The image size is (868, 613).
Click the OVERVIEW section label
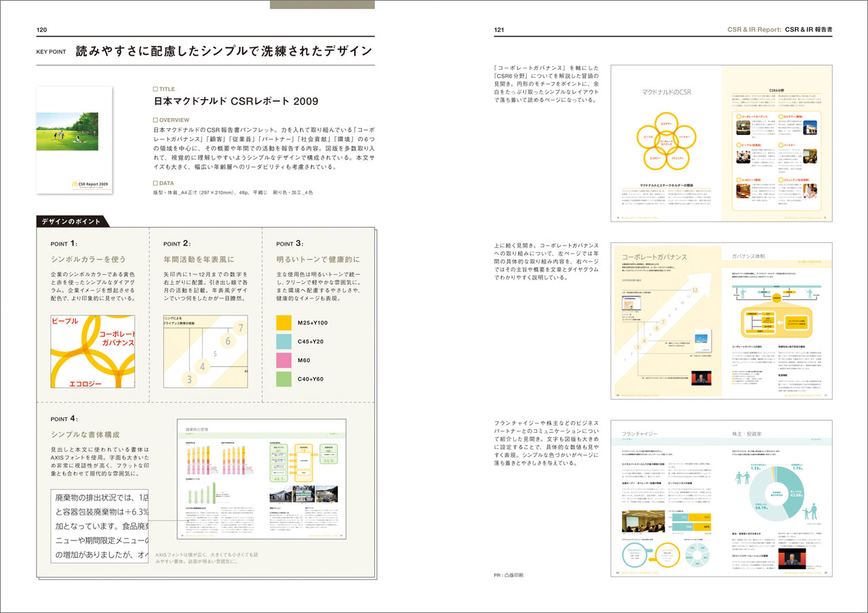click(172, 120)
